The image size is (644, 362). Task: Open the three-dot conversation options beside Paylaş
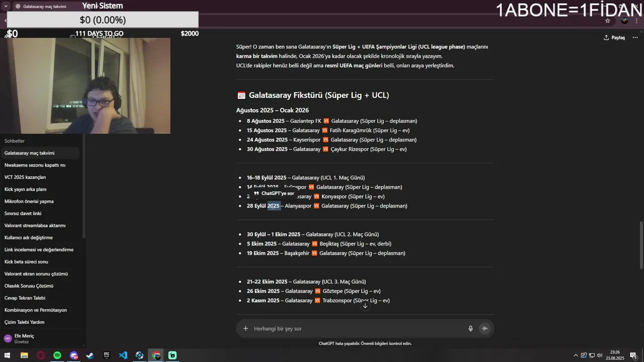(635, 37)
